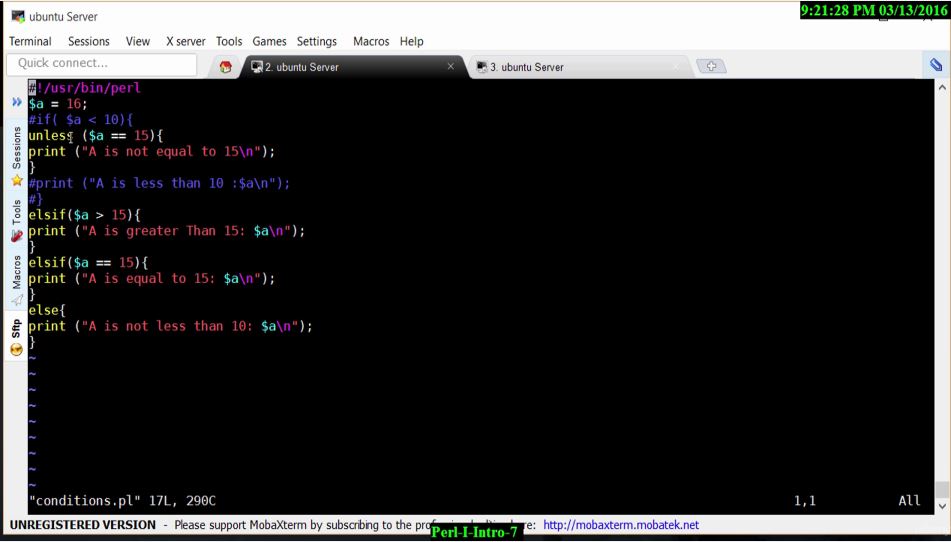Click the 'All' vim status indicator

click(x=909, y=501)
